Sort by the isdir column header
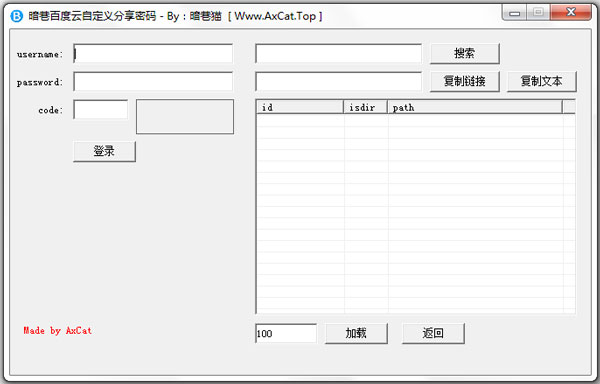This screenshot has height=384, width=600. 365,107
